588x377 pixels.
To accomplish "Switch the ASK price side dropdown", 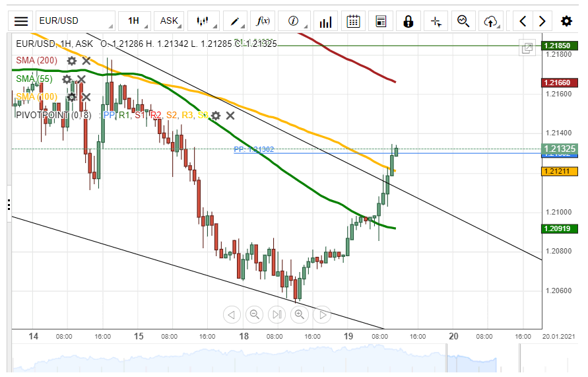I will [x=169, y=21].
